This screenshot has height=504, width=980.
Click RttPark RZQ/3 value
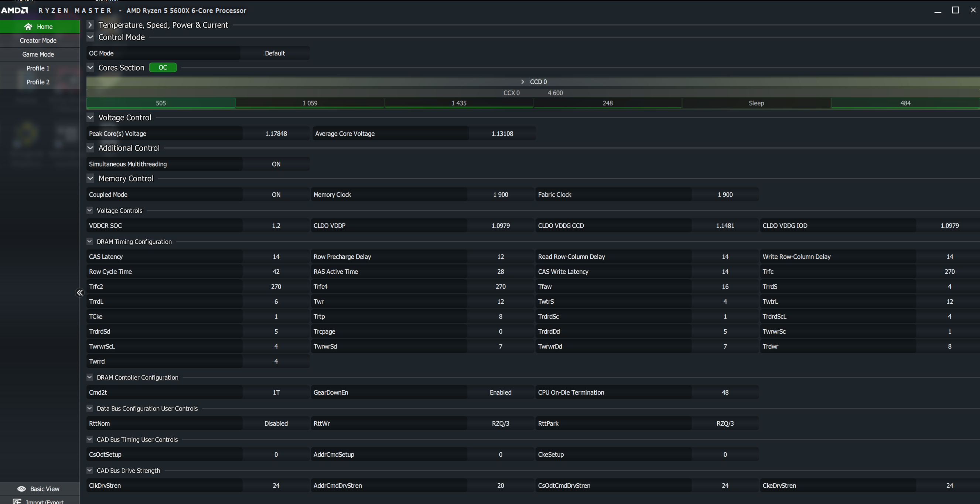(x=725, y=424)
